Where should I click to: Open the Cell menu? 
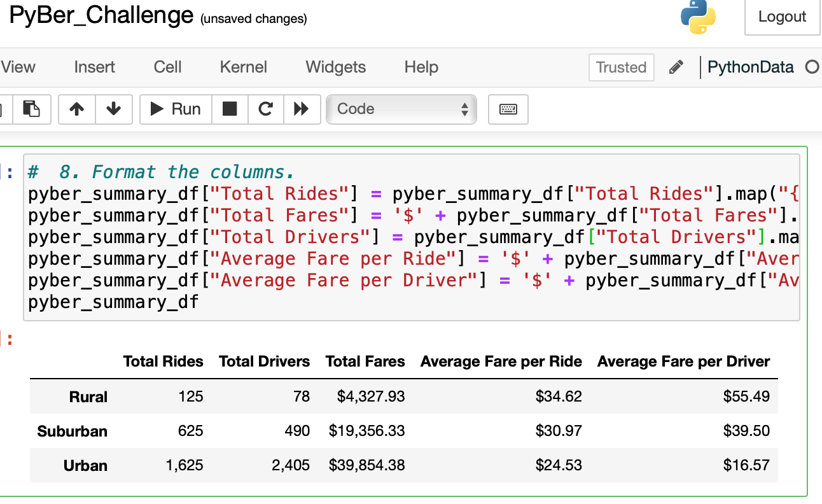pos(167,67)
